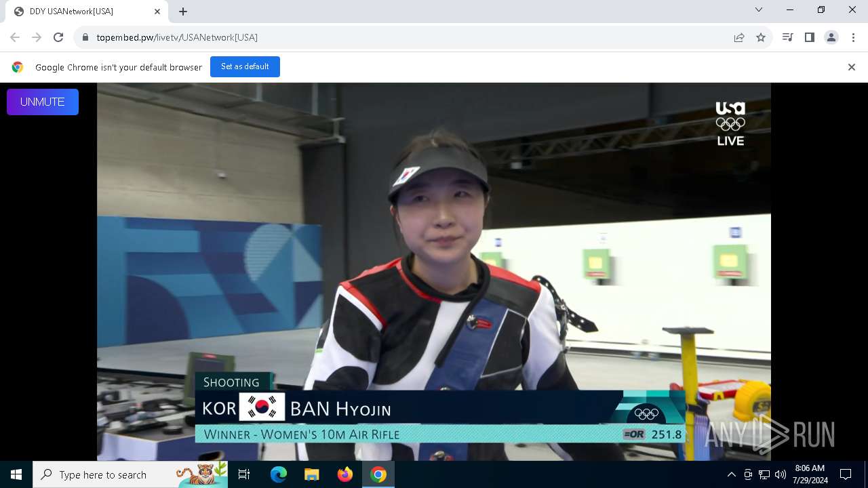Viewport: 868px width, 488px height.
Task: Minimize the Chrome window
Action: (790, 9)
